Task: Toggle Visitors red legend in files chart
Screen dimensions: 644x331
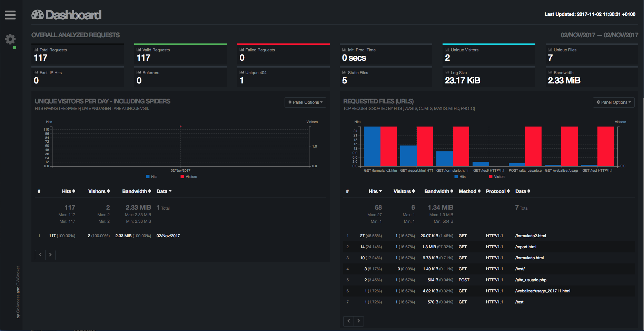Action: pyautogui.click(x=497, y=177)
